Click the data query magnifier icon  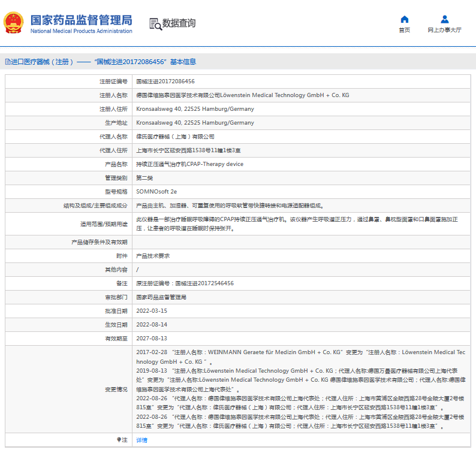click(156, 24)
